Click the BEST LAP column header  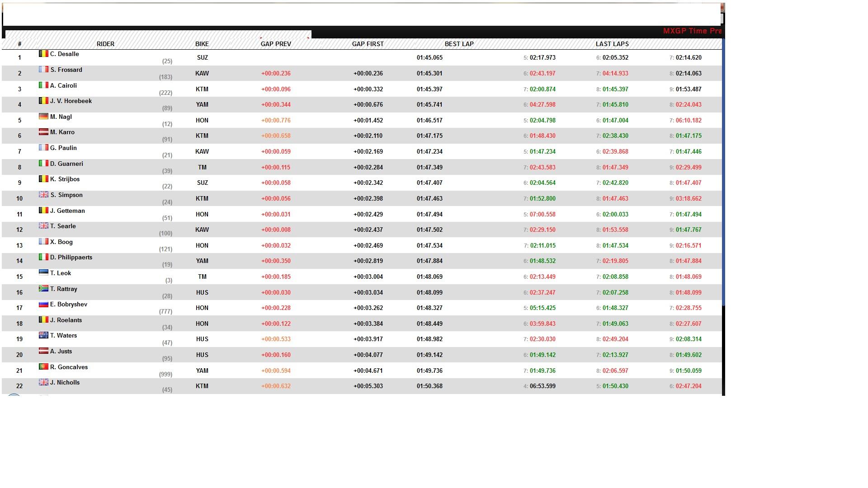click(x=459, y=44)
